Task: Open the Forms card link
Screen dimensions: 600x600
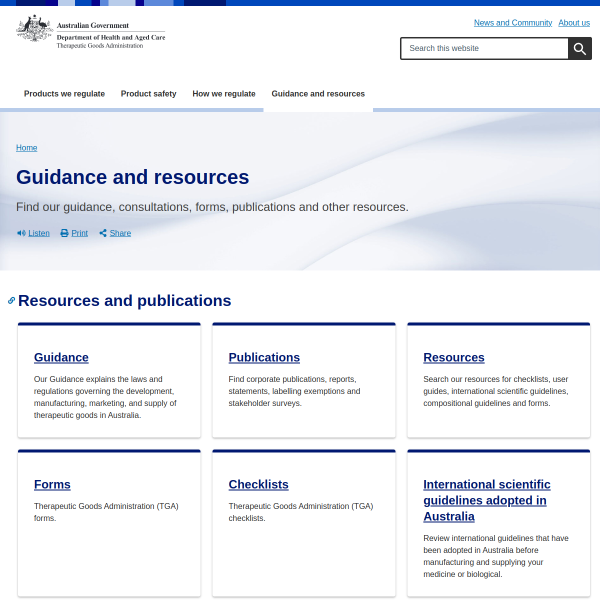Action: click(52, 484)
